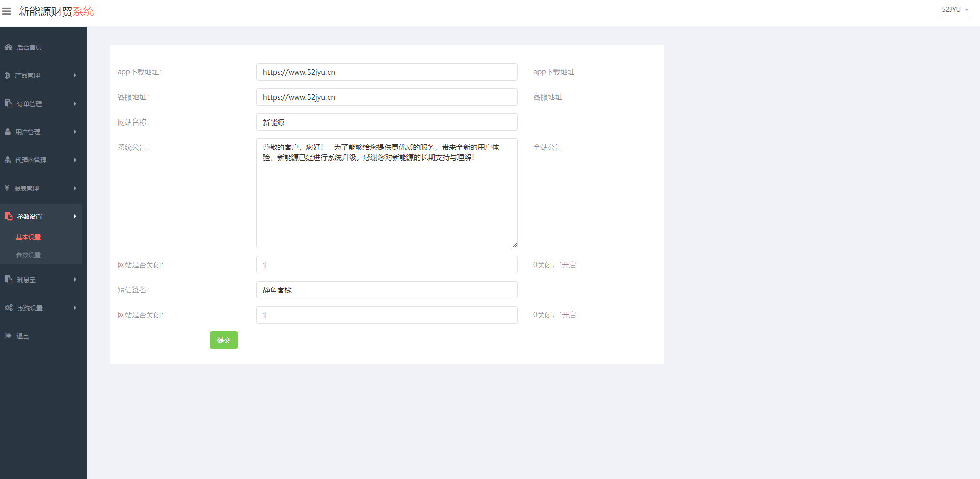
Task: Click the app下载地址 input field
Action: pos(387,72)
